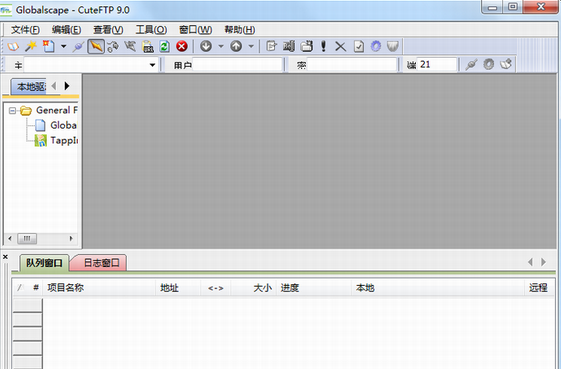Collapse the General FTP Sites tree folder
561x369 pixels.
point(13,111)
